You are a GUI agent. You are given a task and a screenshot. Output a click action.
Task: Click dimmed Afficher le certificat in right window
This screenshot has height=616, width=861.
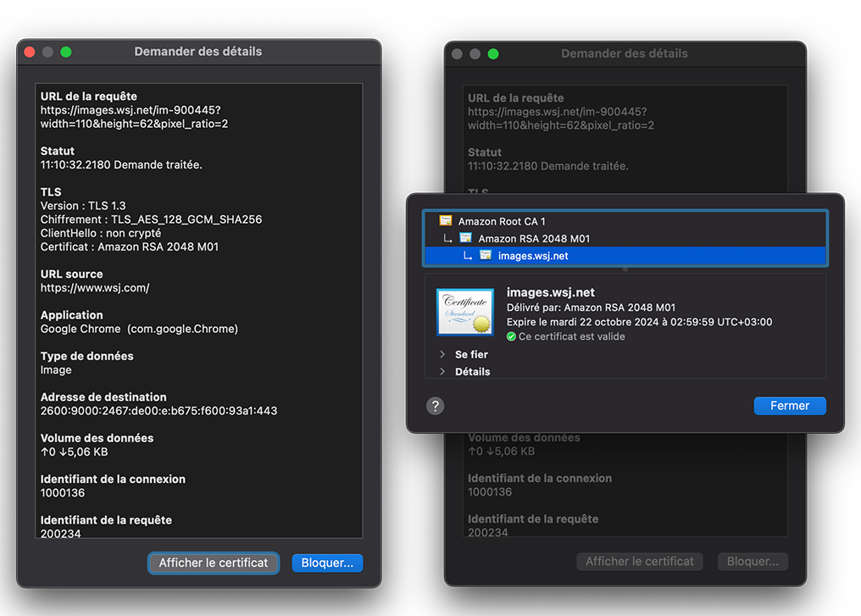[x=639, y=561]
